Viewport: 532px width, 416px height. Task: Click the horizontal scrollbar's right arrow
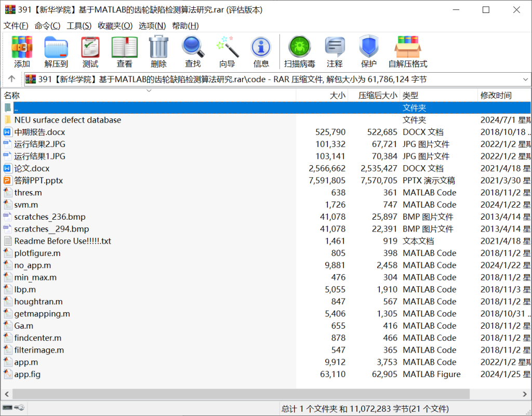click(x=525, y=394)
